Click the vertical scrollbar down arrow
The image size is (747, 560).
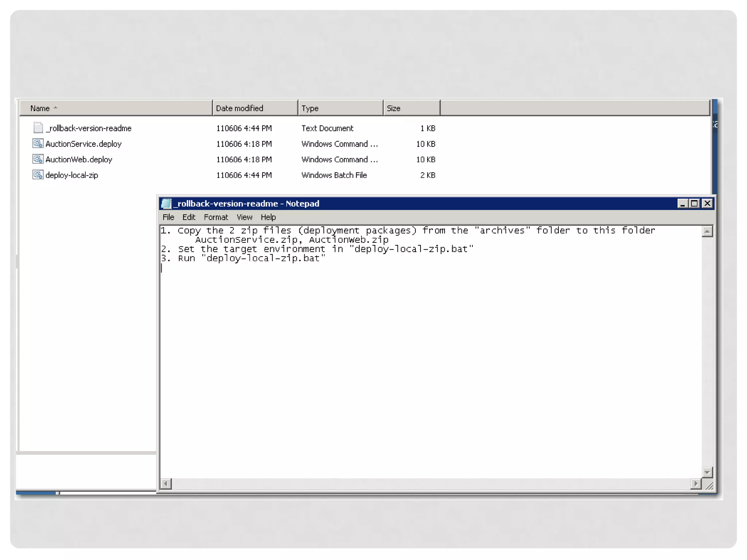point(707,472)
